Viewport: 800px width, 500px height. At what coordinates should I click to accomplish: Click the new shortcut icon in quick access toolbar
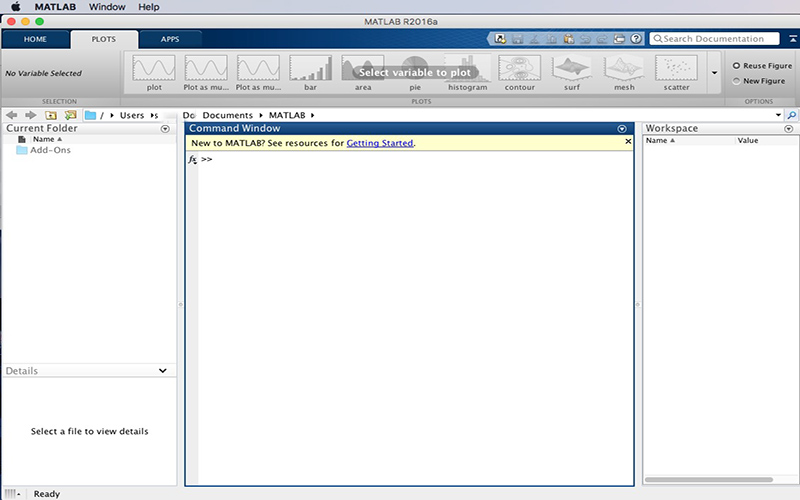501,39
